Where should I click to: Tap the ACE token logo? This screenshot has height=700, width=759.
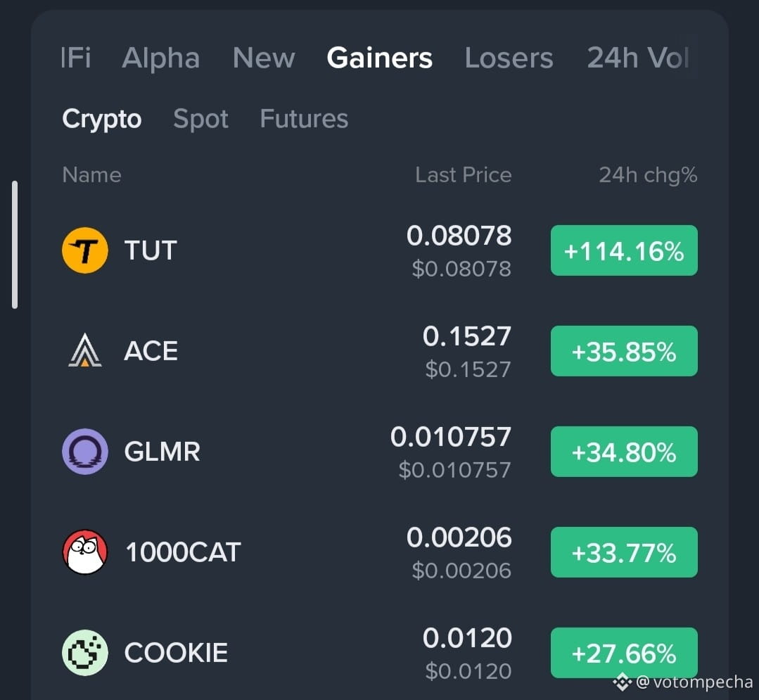pos(84,350)
